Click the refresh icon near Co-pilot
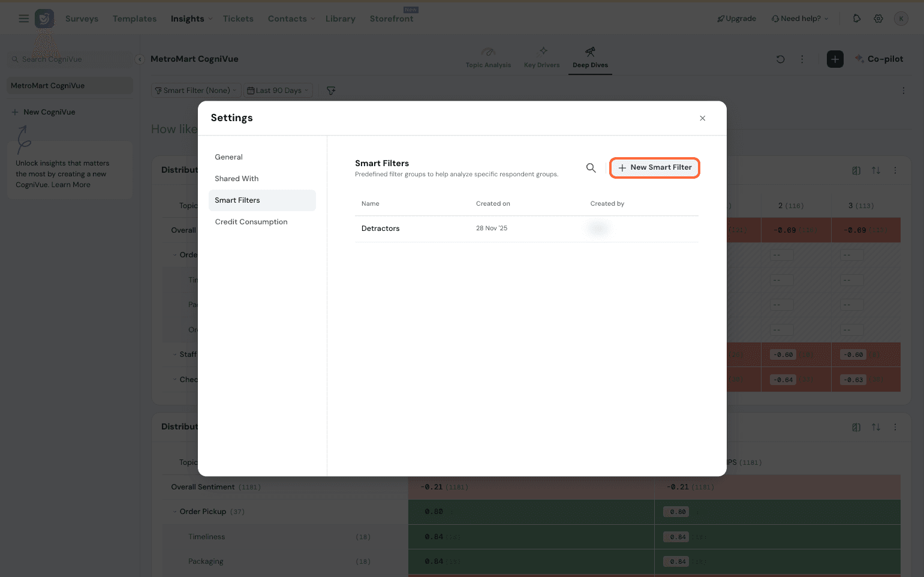Viewport: 924px width, 577px height. tap(780, 59)
